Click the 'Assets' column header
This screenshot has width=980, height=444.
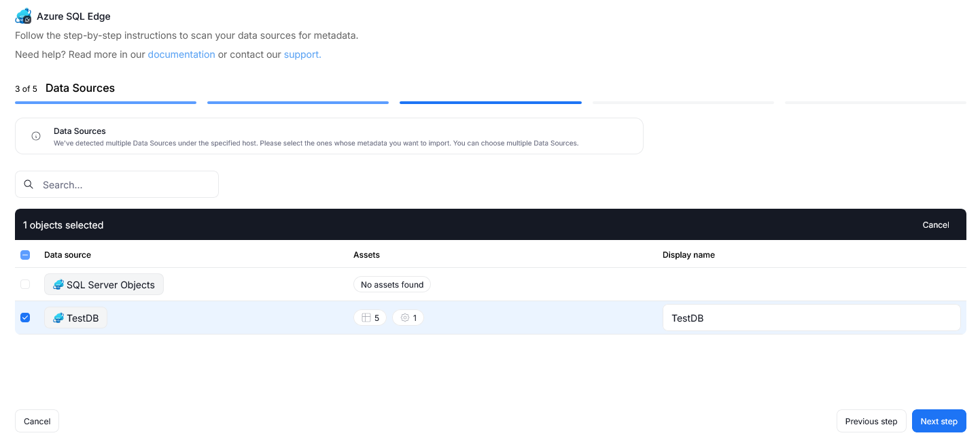pos(366,255)
